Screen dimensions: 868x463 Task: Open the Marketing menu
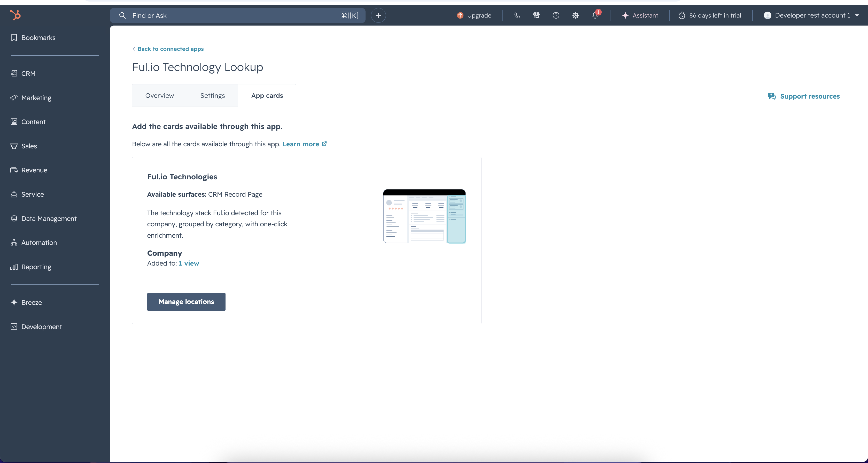pyautogui.click(x=31, y=98)
